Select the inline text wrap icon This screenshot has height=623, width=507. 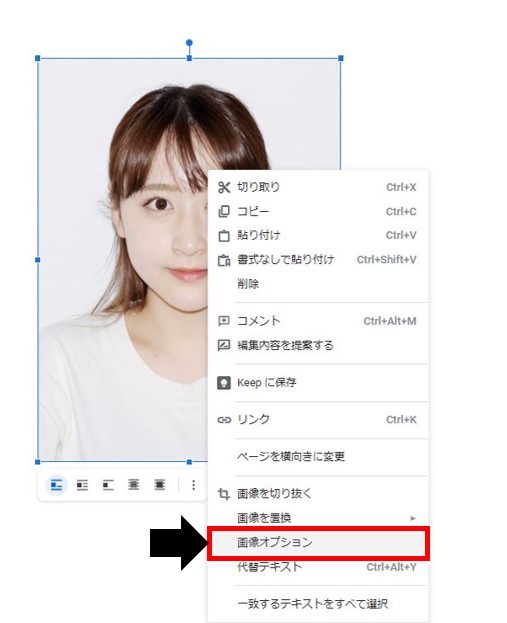(x=57, y=485)
